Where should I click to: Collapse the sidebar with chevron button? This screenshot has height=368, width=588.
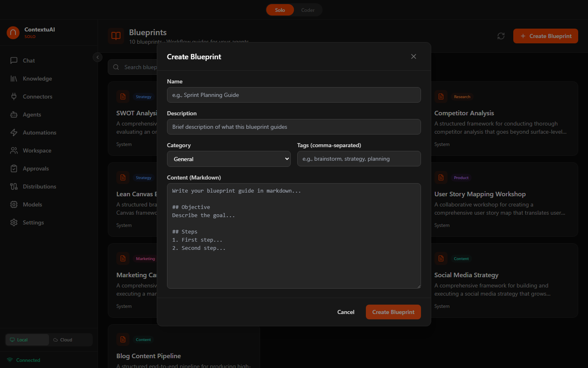98,57
